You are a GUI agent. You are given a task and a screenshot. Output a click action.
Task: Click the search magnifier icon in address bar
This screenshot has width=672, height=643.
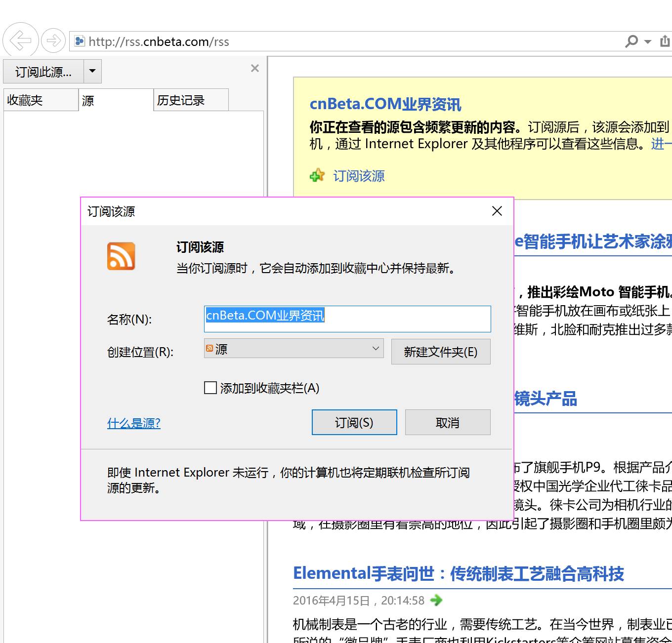(x=631, y=41)
